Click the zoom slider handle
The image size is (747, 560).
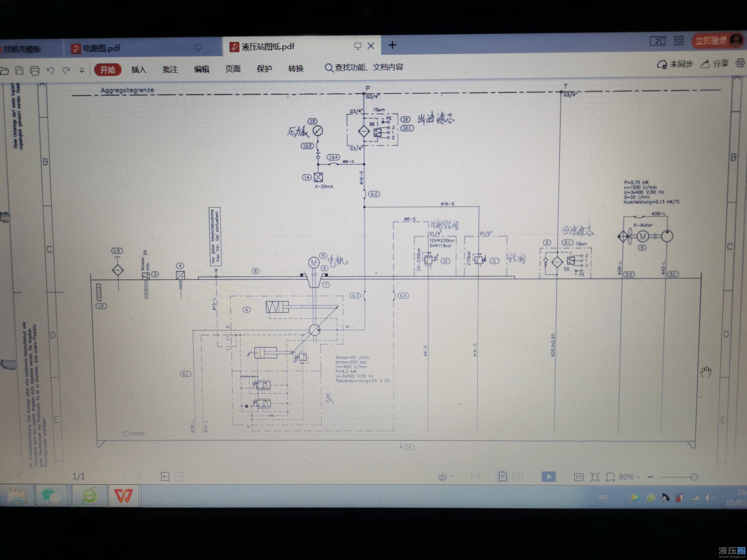694,477
